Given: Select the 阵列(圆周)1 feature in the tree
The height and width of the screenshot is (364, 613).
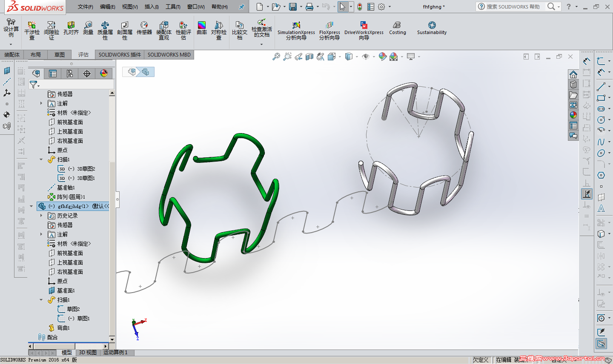Looking at the screenshot, I should 66,197.
